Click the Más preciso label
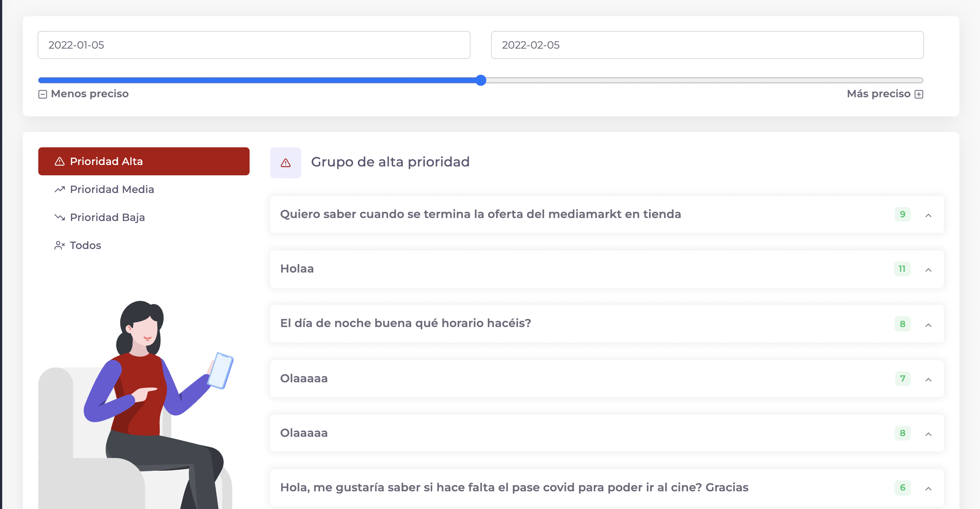This screenshot has height=509, width=980. pos(878,94)
